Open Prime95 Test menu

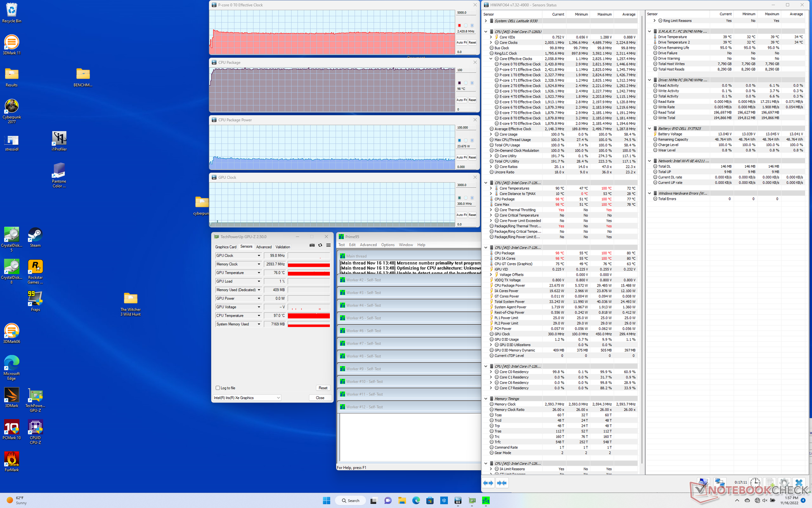coord(342,245)
